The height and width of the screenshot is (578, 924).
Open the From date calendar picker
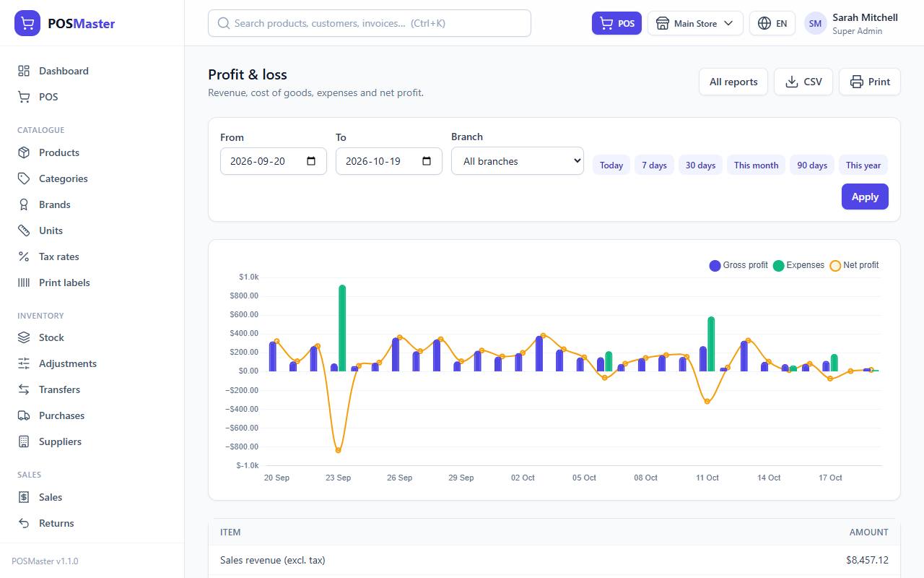pyautogui.click(x=311, y=161)
